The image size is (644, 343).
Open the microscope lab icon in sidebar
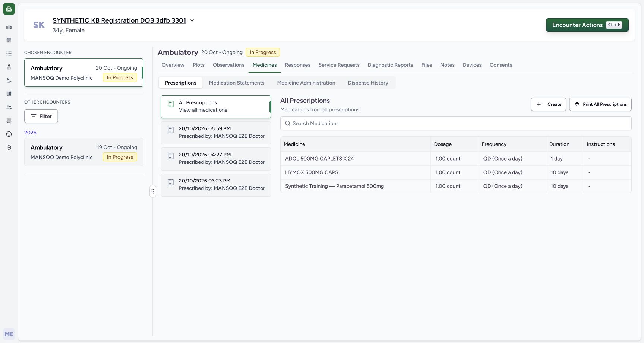9,80
